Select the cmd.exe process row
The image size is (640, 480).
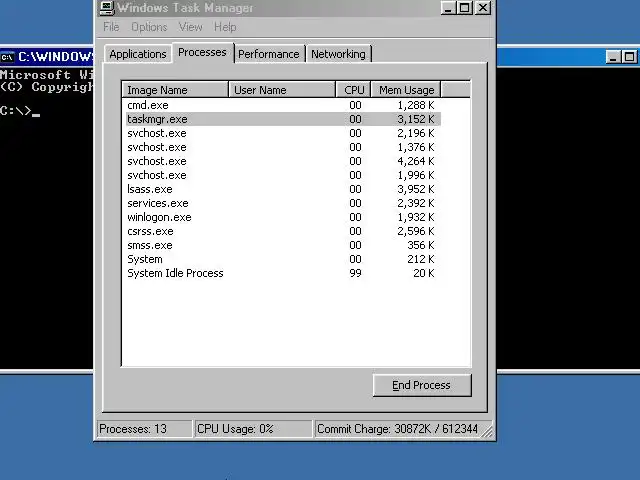point(283,105)
